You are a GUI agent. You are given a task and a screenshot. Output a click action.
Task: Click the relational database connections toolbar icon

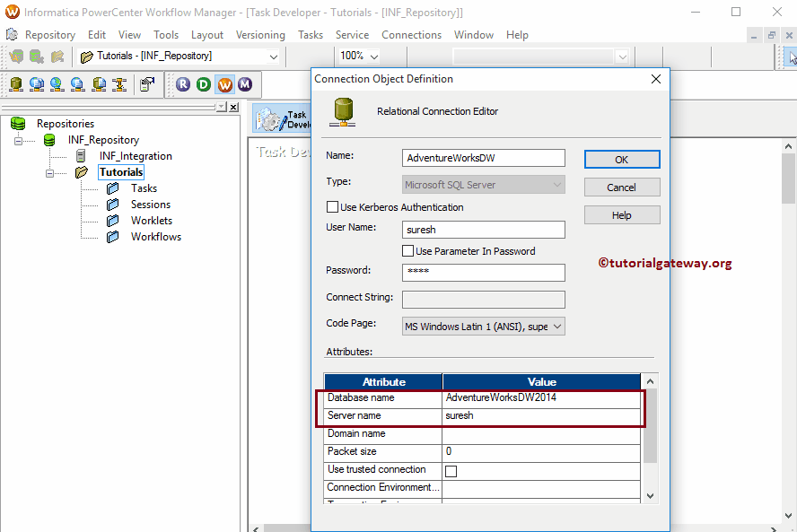16,83
